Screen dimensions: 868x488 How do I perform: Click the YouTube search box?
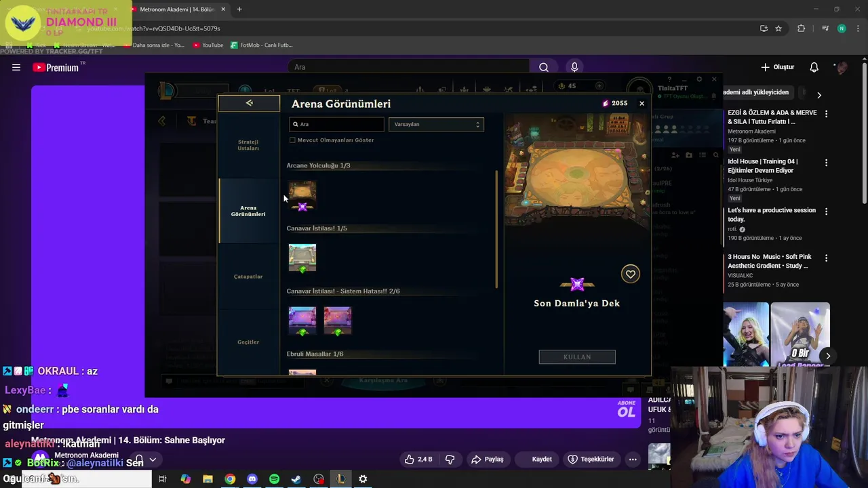pos(409,67)
